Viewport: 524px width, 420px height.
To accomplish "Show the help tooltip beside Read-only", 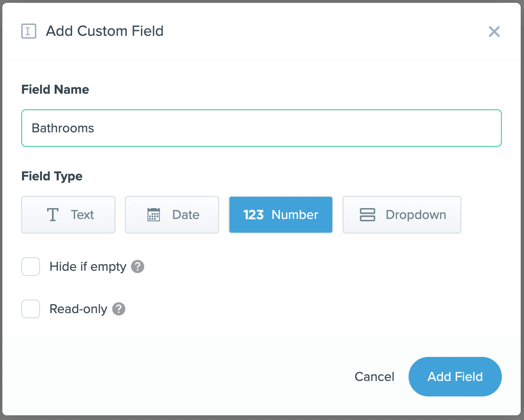I will pyautogui.click(x=119, y=309).
